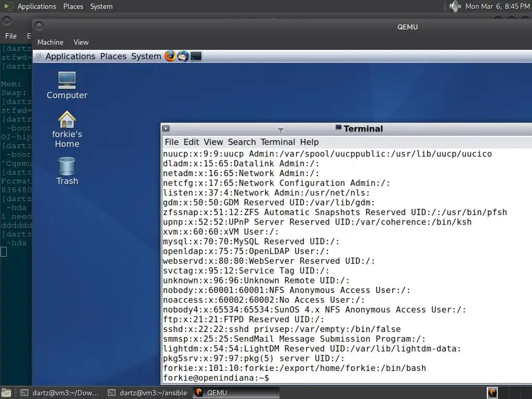Click the zfssnap:x:51:12 line

click(x=335, y=212)
